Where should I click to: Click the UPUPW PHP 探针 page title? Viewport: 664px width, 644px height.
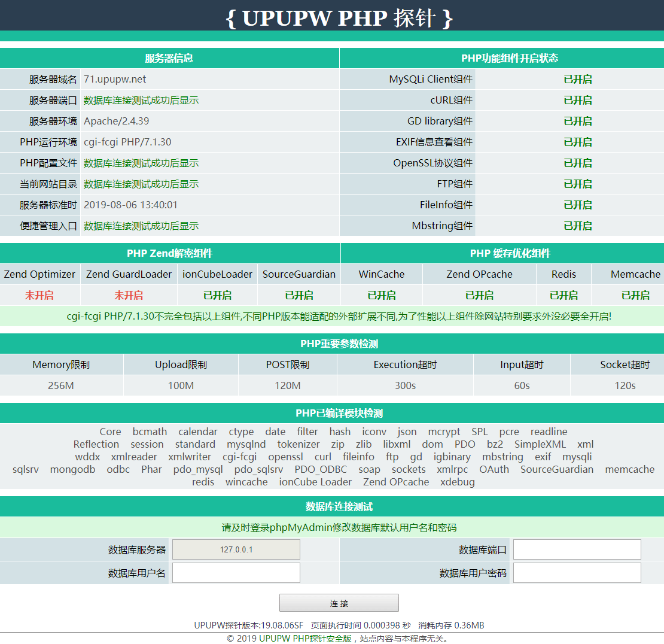339,18
